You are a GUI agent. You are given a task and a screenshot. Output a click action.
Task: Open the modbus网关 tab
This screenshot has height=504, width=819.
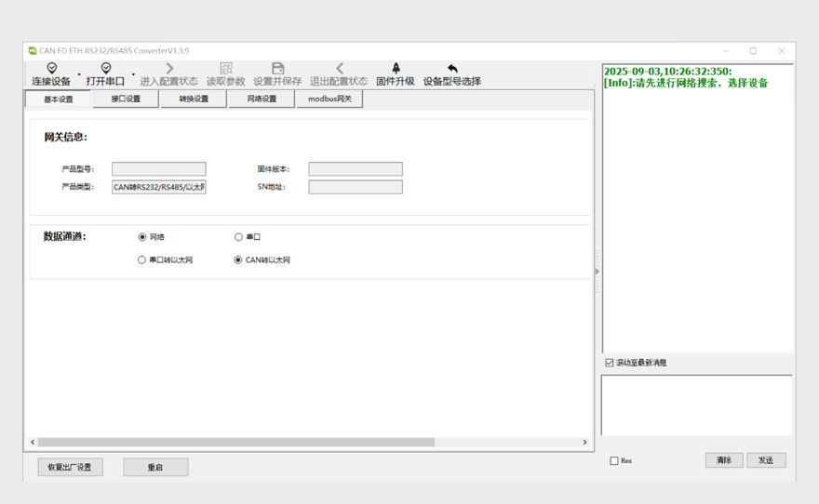[329, 99]
